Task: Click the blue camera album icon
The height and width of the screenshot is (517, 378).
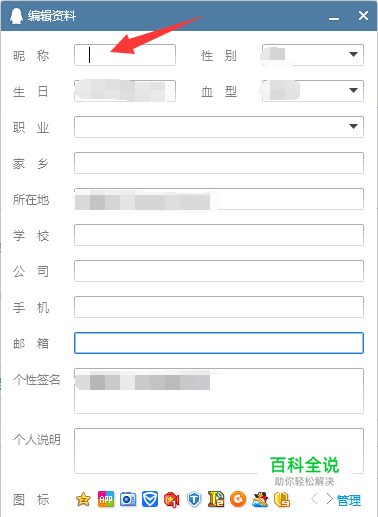Action: click(128, 499)
